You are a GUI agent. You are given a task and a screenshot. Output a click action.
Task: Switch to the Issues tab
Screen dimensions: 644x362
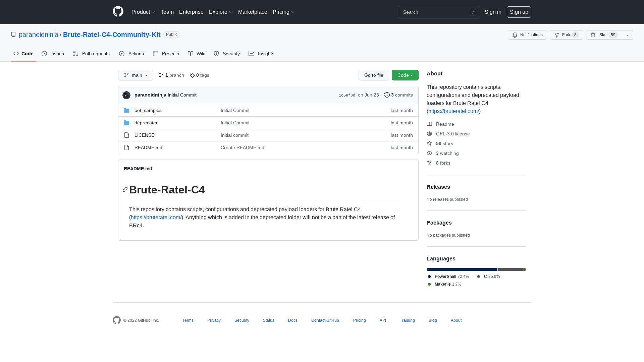tap(53, 54)
